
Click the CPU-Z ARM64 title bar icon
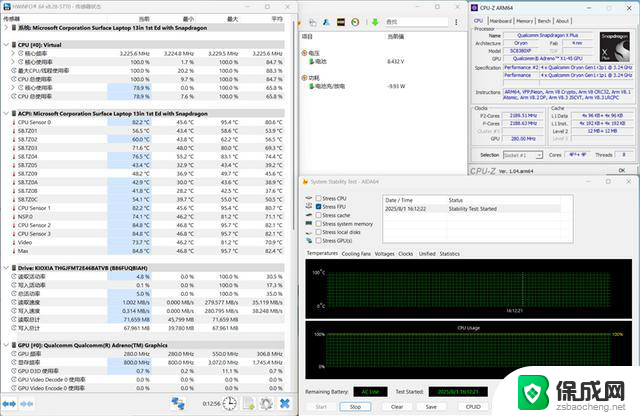pos(474,8)
